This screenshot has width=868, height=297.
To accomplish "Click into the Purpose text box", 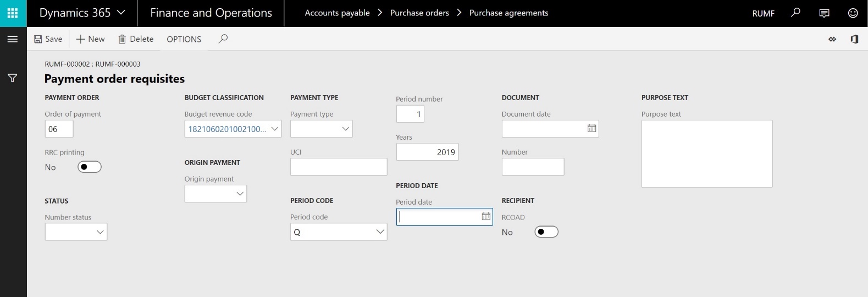I will click(x=706, y=153).
